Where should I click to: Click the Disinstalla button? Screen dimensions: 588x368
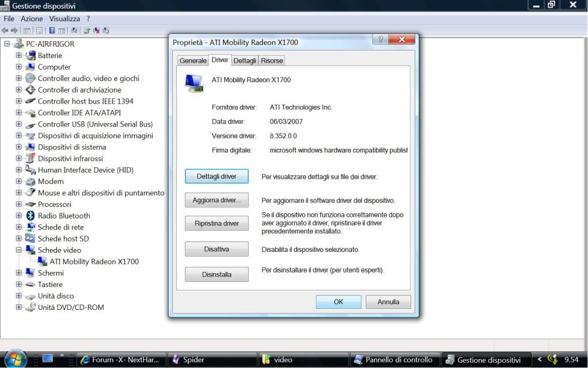[216, 274]
